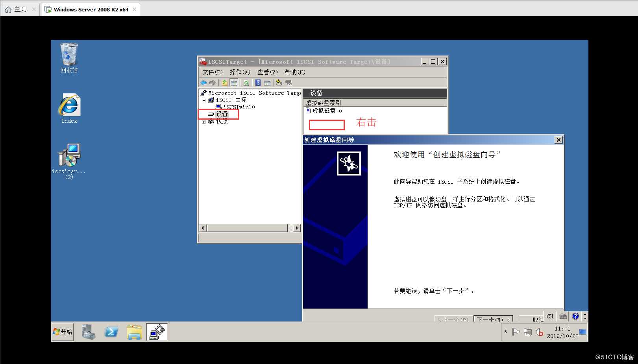Click the create virtual disk toolbar icon

(279, 83)
